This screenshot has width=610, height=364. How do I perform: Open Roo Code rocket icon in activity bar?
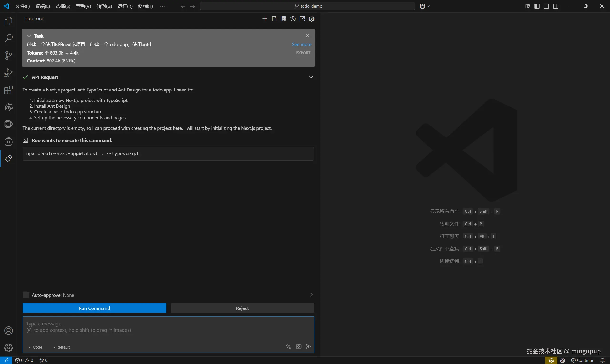tap(9, 159)
